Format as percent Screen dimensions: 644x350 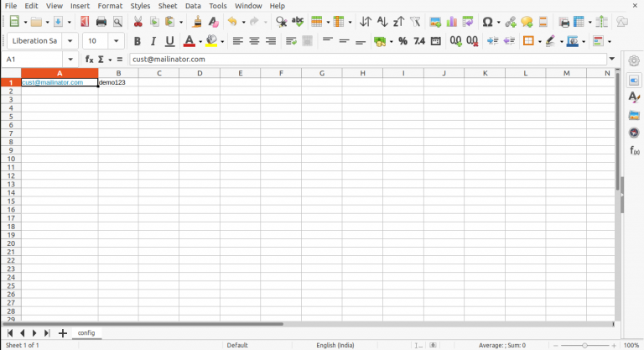(402, 41)
